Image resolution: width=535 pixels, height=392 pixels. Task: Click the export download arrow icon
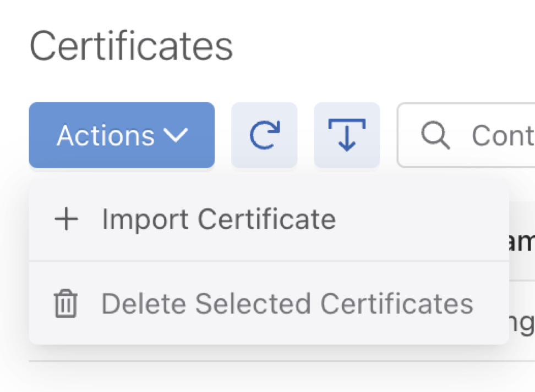tap(347, 135)
